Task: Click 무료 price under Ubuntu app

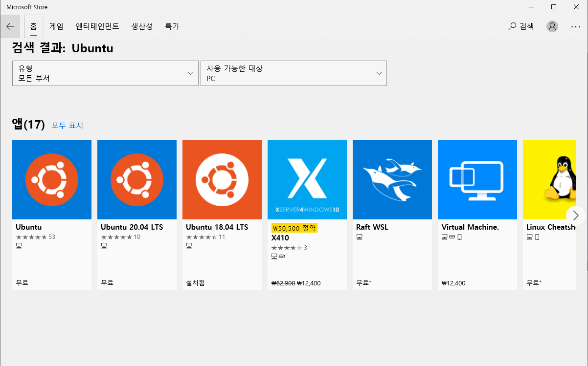Action: tap(22, 283)
